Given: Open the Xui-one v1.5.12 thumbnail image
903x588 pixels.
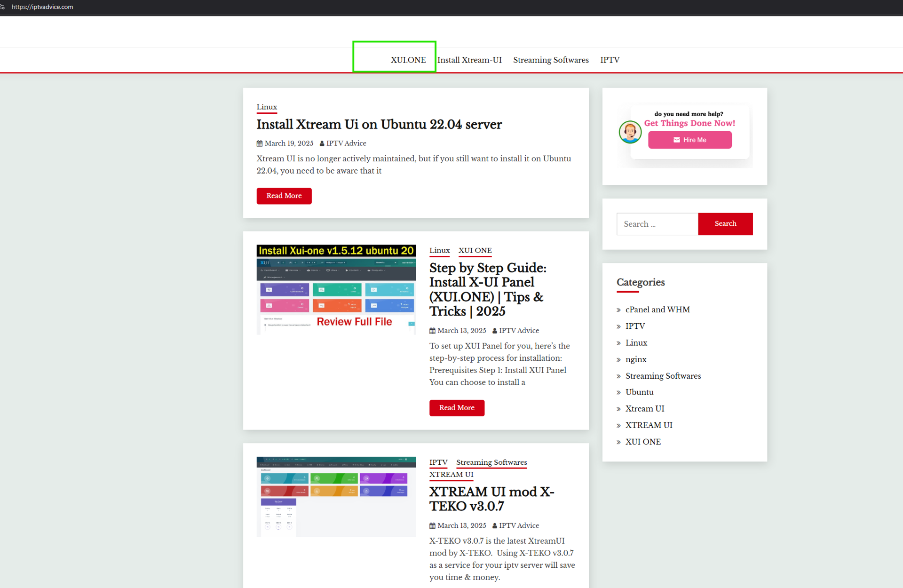Looking at the screenshot, I should pyautogui.click(x=336, y=289).
